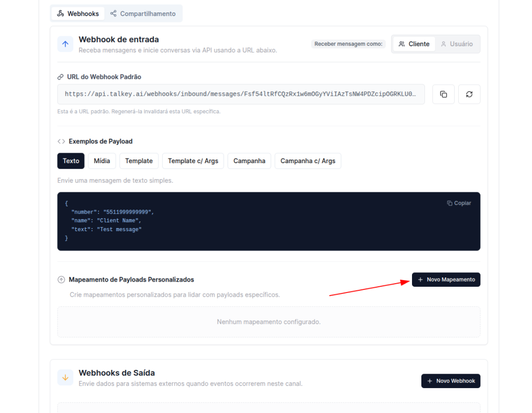Show the Mídia payload example
Image resolution: width=532 pixels, height=413 pixels.
[x=102, y=161]
